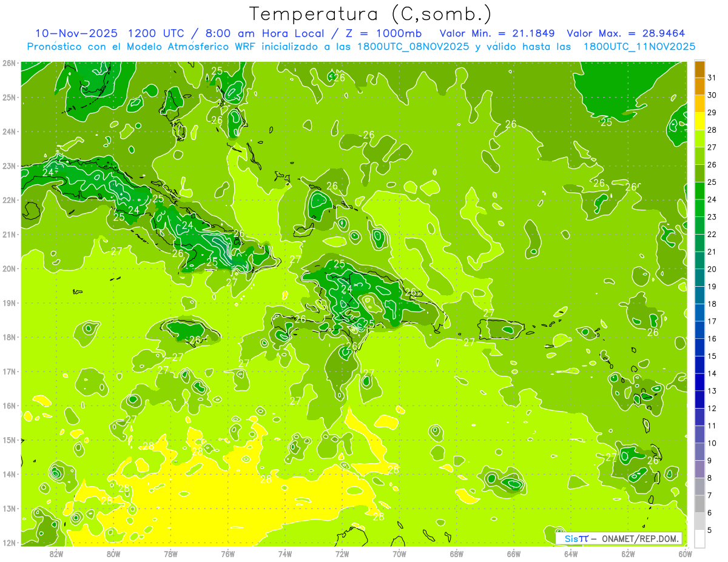
Task: Click the gray legend segment between 6 and 7
Action: point(699,504)
